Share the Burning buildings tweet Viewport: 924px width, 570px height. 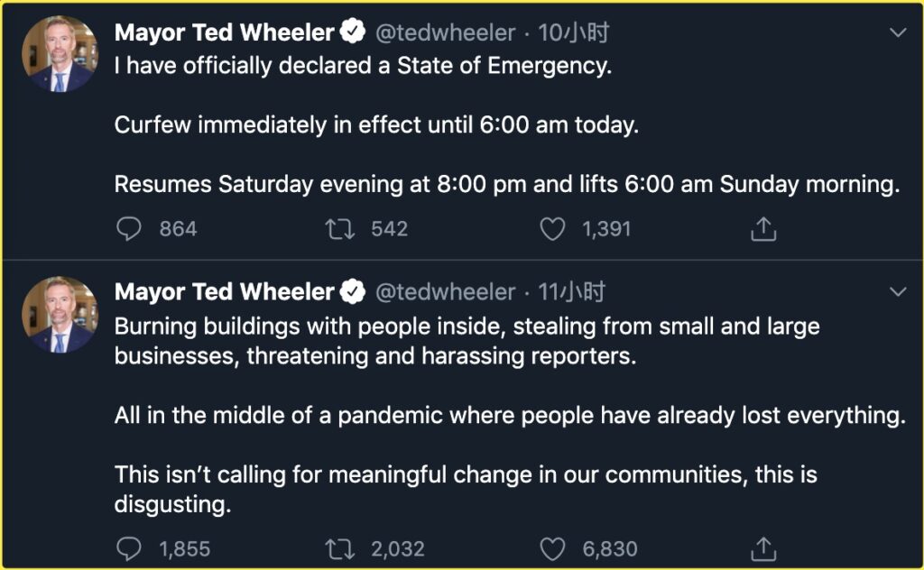point(763,547)
